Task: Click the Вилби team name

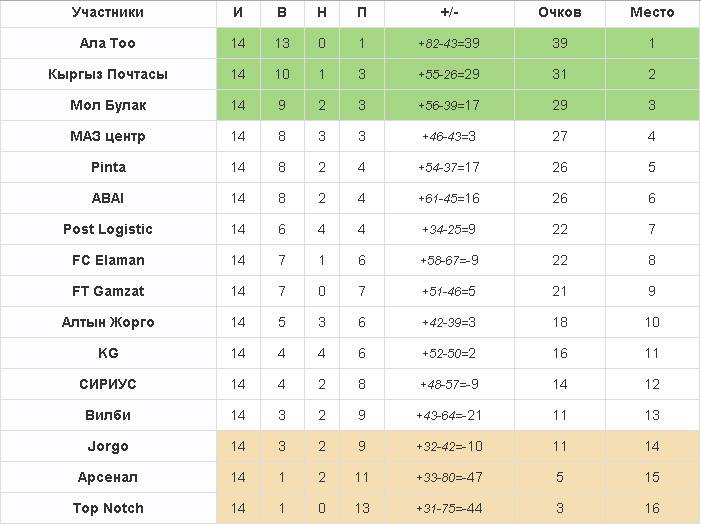Action: click(108, 415)
